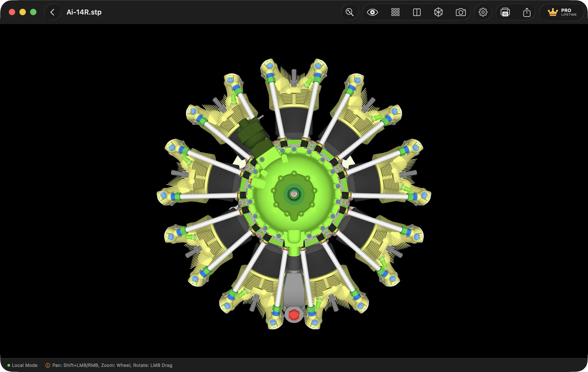Zoom to fit the model in view
This screenshot has height=372, width=588.
[350, 12]
